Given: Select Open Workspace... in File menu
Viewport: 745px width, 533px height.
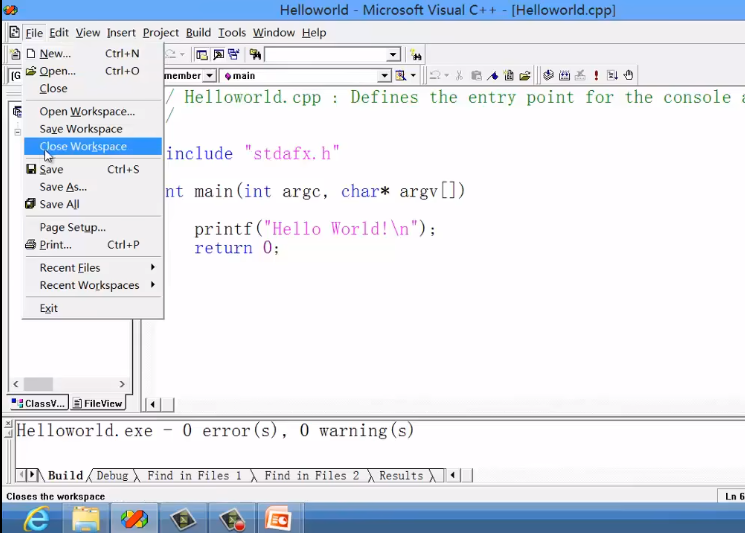Looking at the screenshot, I should point(87,112).
